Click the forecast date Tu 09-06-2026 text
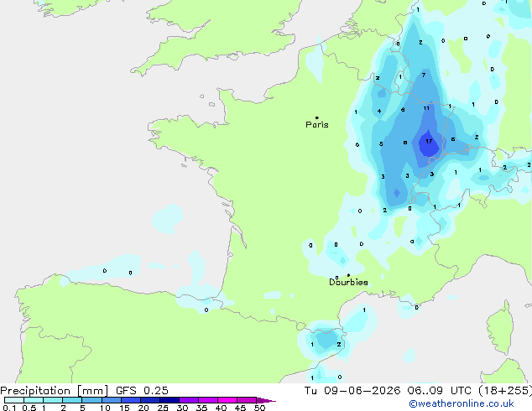The height and width of the screenshot is (411, 532). tap(352, 391)
